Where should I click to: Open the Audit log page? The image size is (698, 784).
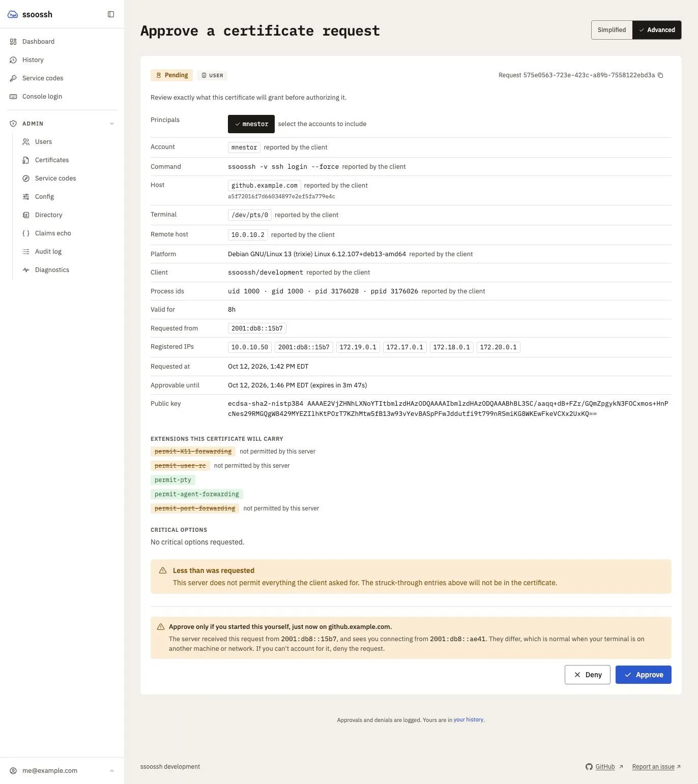[x=68, y=252]
